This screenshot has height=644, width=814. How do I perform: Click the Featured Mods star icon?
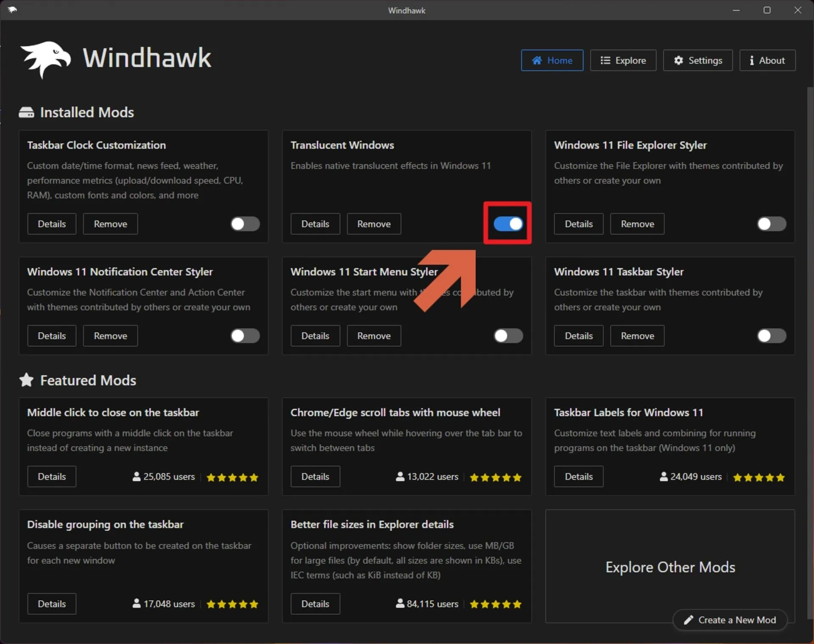point(26,380)
